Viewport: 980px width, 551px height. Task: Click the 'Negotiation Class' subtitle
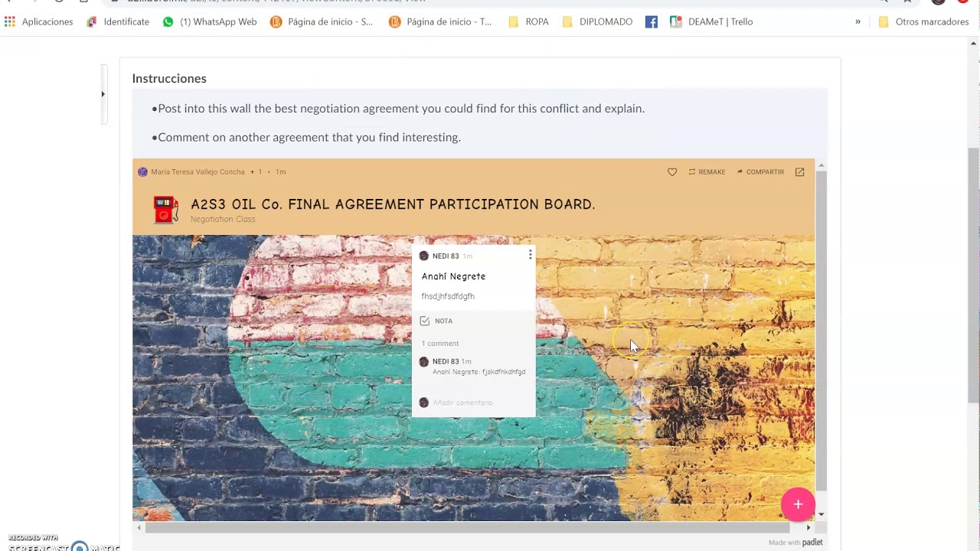click(x=223, y=220)
